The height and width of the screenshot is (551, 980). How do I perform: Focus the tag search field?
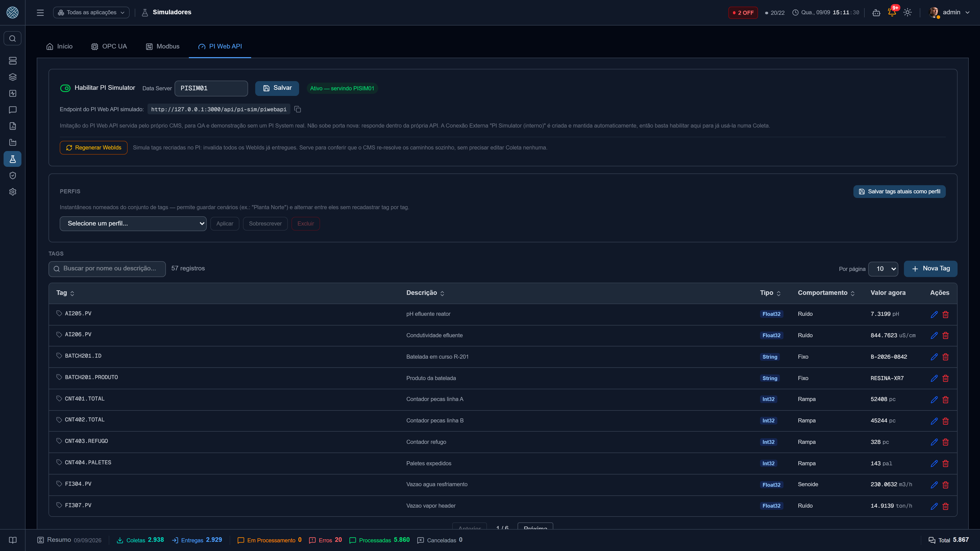(x=107, y=269)
